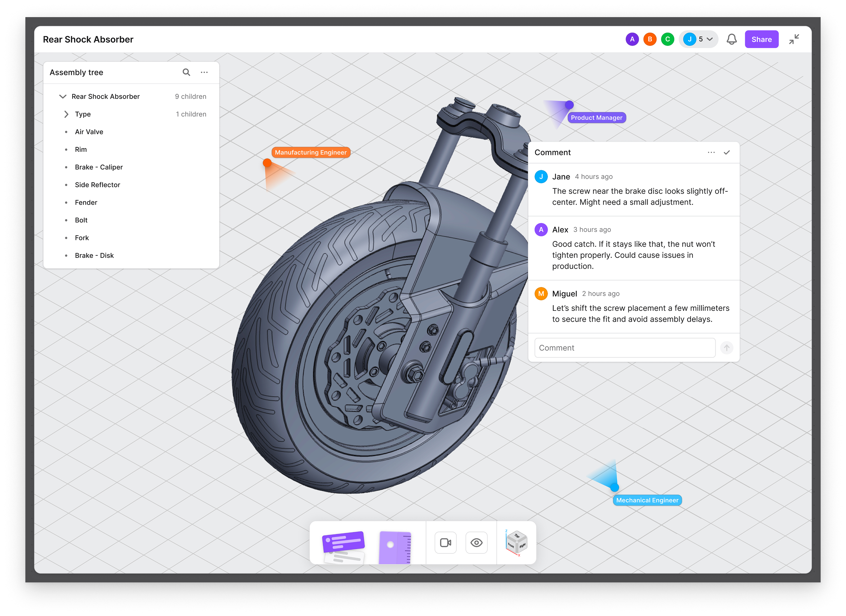Click the camera view icon
Viewport: 846px width, 616px height.
point(446,542)
